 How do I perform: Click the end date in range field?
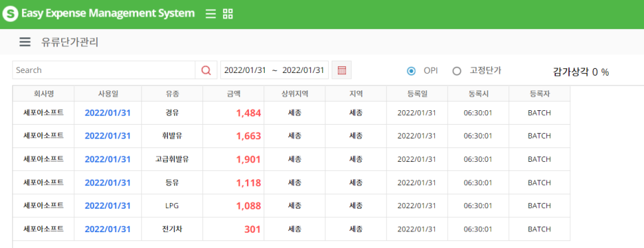(303, 70)
